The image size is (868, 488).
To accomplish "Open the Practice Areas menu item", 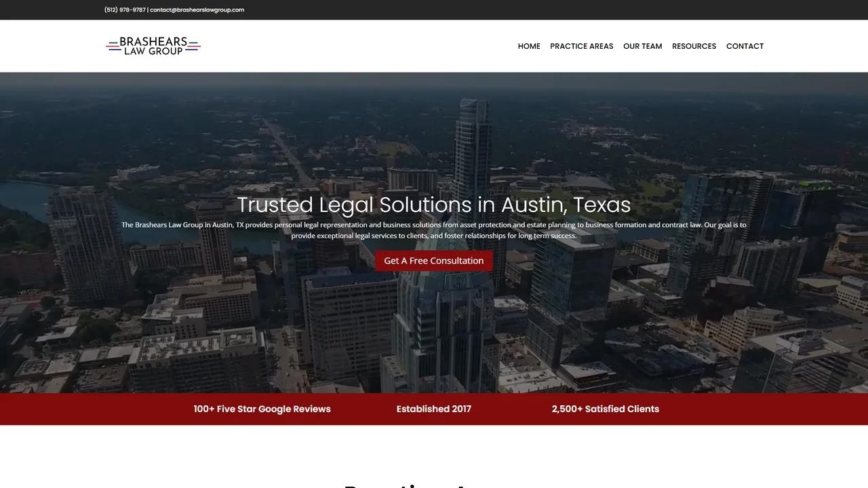I will pos(582,46).
